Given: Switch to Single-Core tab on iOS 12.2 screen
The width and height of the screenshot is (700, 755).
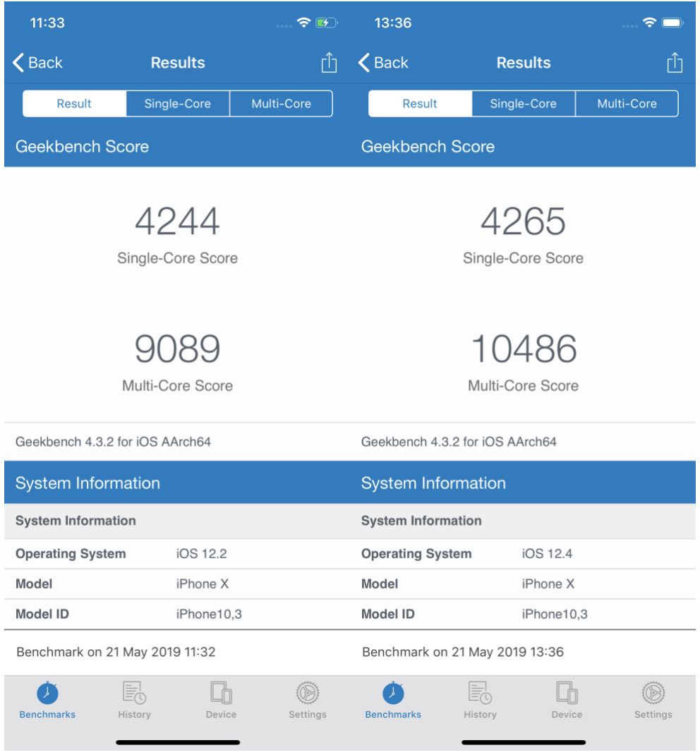Looking at the screenshot, I should point(178,104).
